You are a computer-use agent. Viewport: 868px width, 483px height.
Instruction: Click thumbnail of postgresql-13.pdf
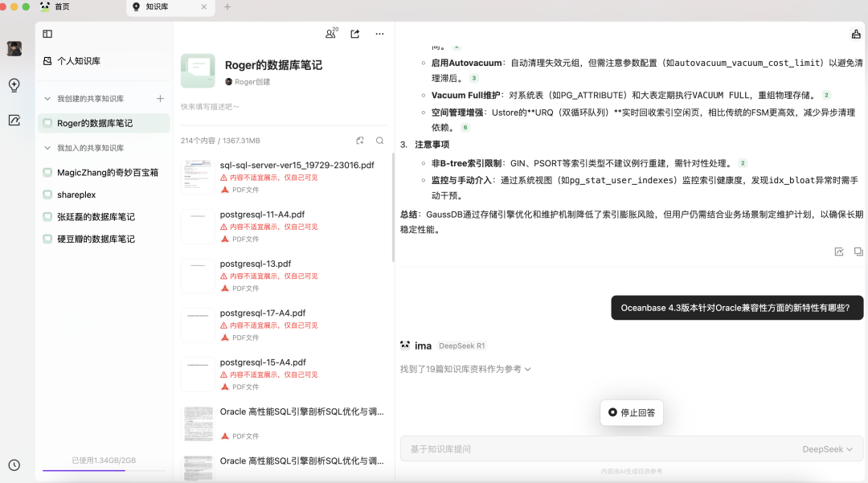click(x=199, y=276)
